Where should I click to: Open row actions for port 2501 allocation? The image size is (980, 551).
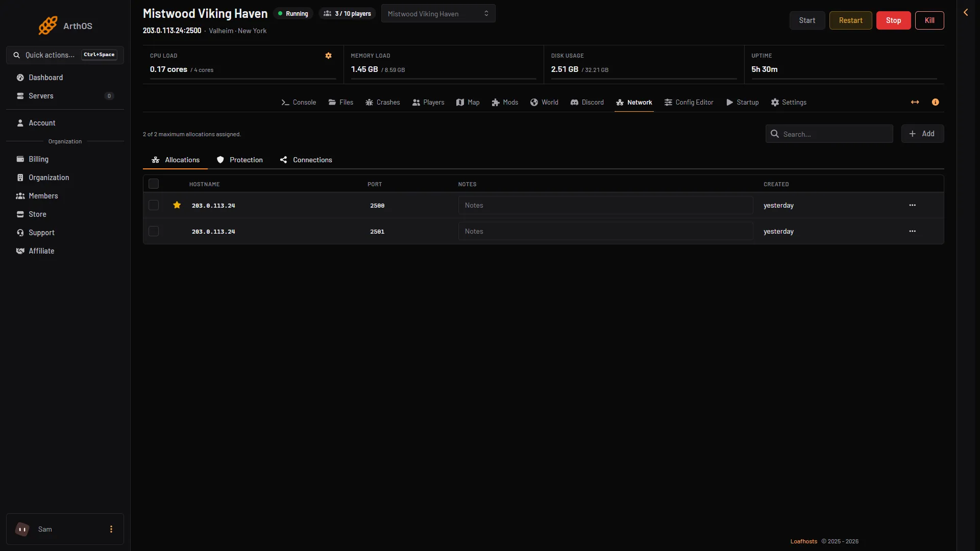click(x=912, y=231)
